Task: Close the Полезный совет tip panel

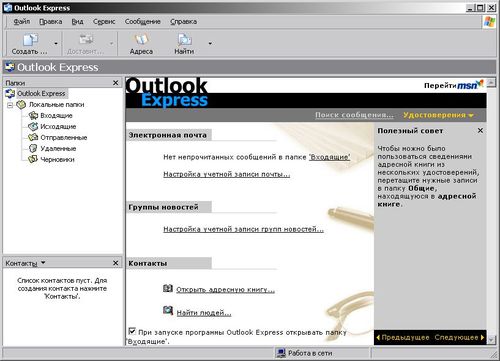Action: [480, 131]
